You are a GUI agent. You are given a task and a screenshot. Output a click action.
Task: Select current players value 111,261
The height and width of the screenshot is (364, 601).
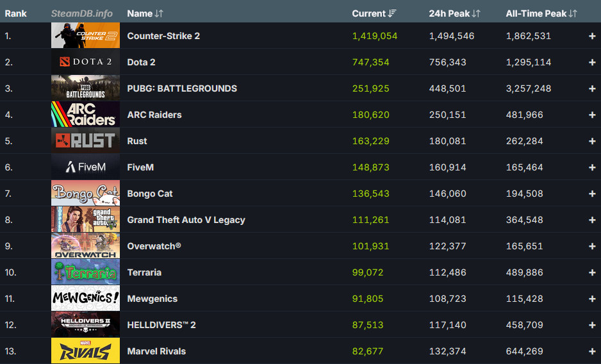pos(370,220)
